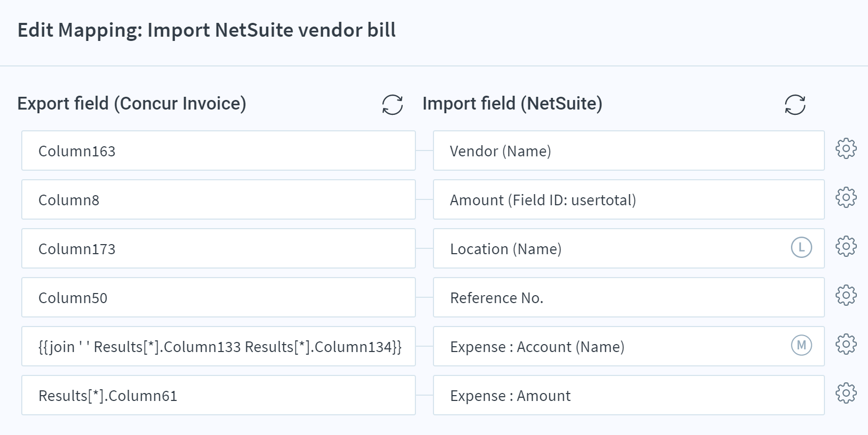Screen dimensions: 868x435
Task: Click the M badge on Expense : Account (Name)
Action: 802,345
